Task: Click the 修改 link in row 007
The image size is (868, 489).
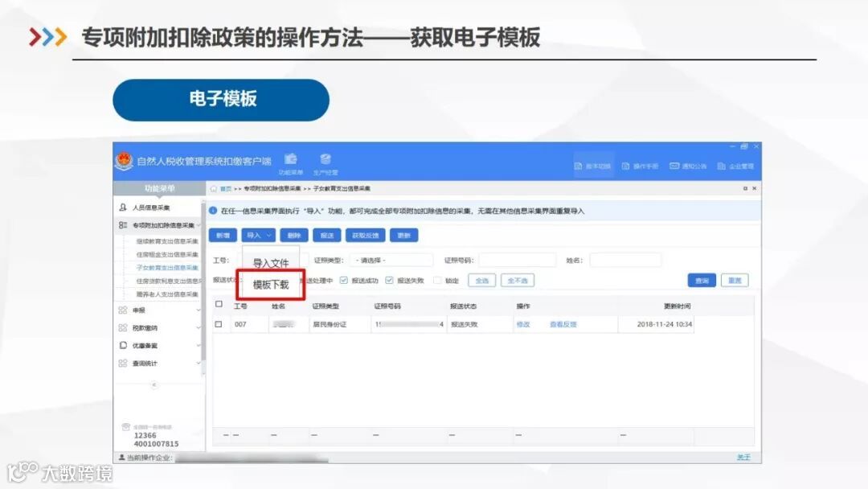Action: (x=523, y=324)
